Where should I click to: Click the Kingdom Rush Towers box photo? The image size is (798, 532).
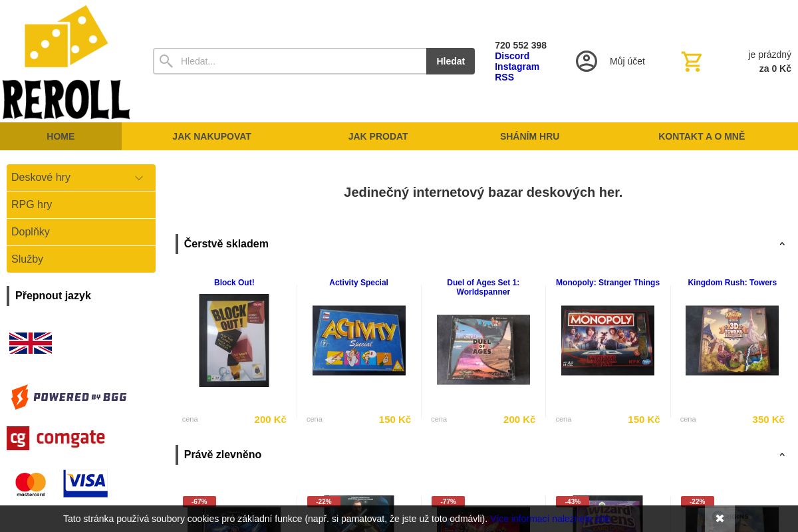click(x=732, y=340)
